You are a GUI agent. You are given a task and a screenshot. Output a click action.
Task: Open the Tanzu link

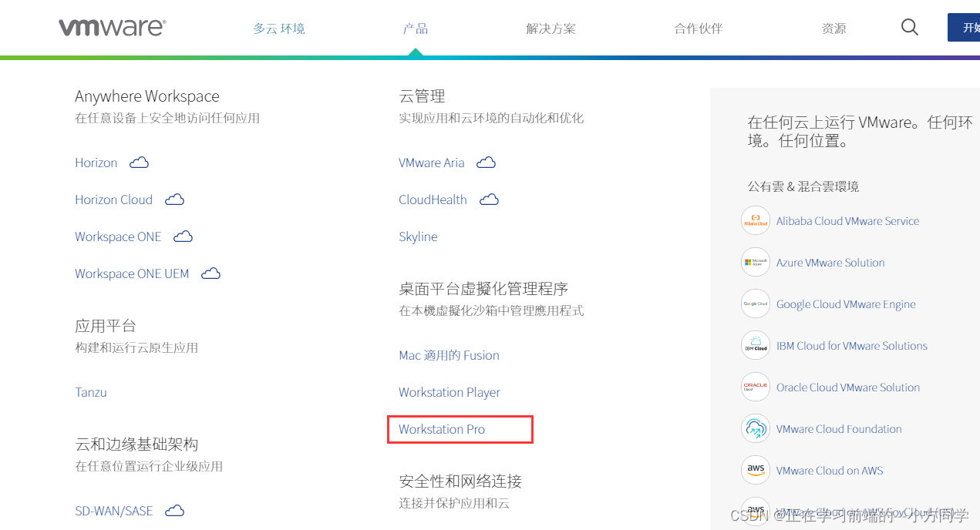tap(91, 392)
